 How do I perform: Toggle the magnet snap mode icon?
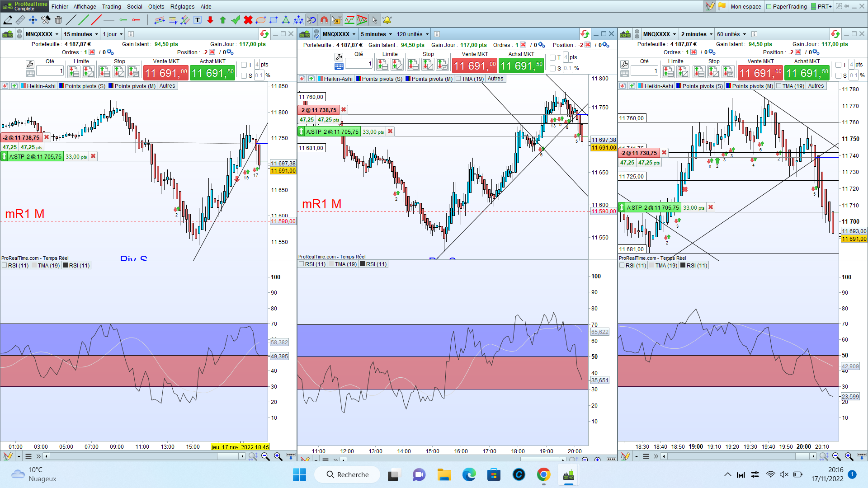pos(324,20)
